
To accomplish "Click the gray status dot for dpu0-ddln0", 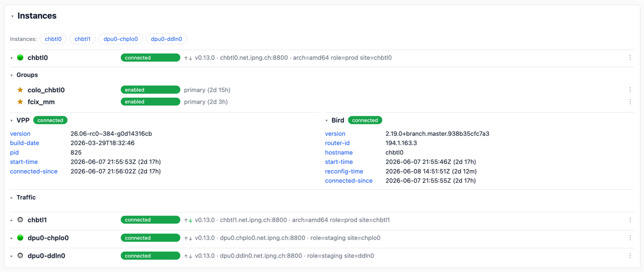I will pyautogui.click(x=20, y=256).
